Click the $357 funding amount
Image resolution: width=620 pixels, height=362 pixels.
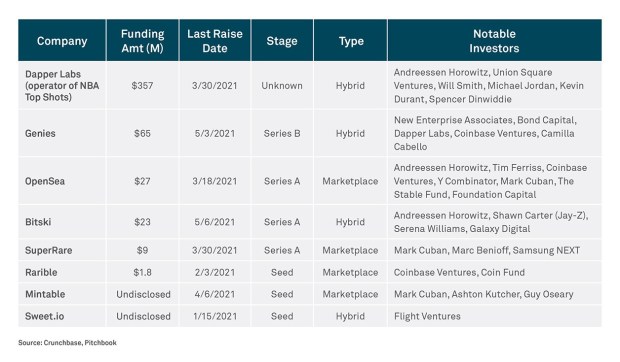[x=142, y=85]
